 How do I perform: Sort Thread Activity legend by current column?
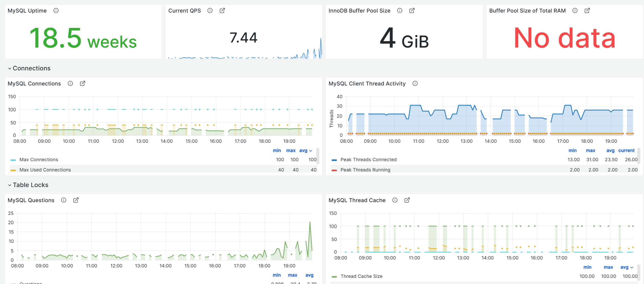(x=626, y=150)
